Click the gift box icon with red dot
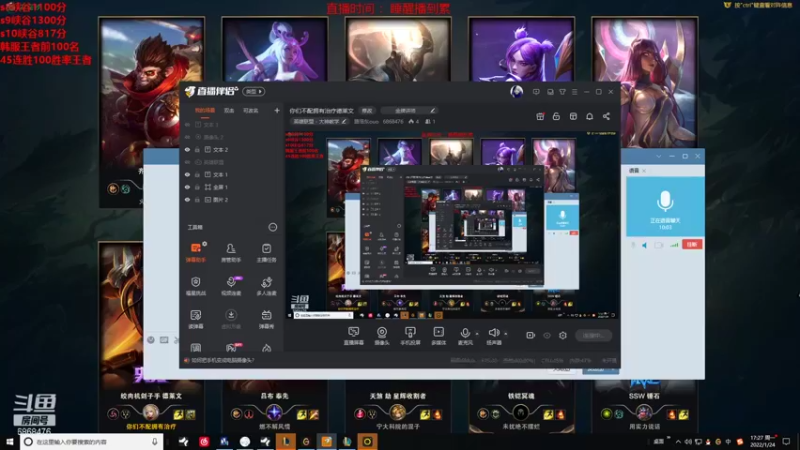Viewport: 800px width, 450px height. (540, 116)
